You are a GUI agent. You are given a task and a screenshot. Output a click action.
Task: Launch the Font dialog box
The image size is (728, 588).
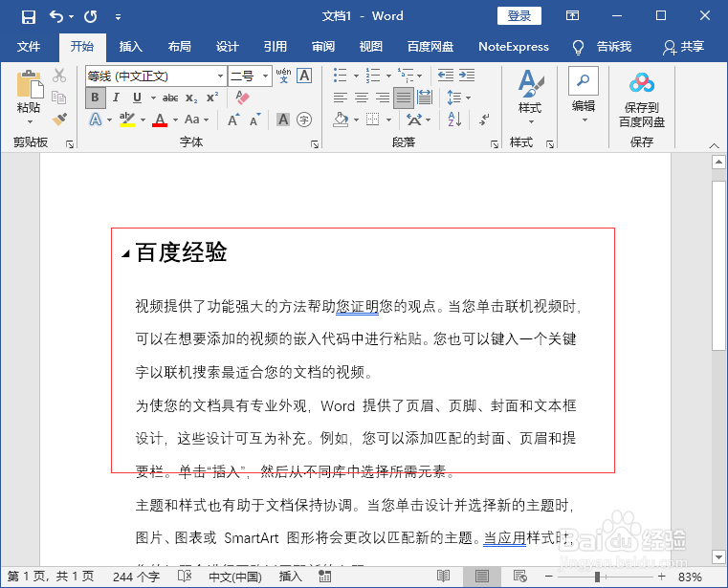click(x=315, y=144)
